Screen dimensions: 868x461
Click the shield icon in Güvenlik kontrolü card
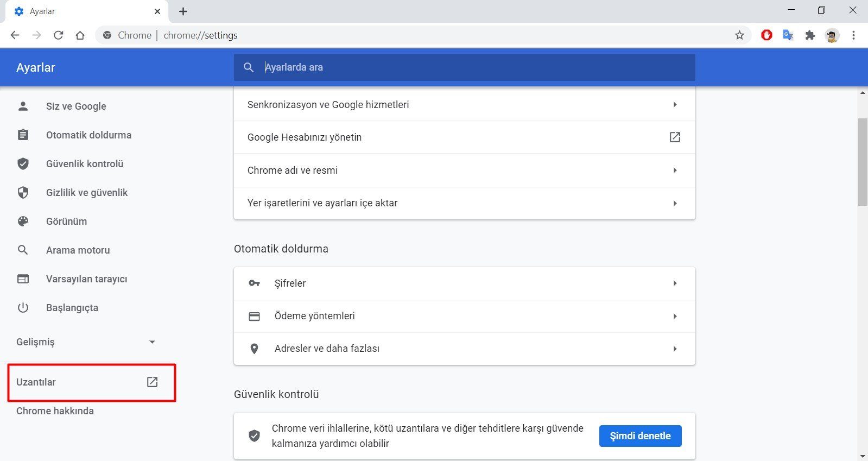click(254, 436)
